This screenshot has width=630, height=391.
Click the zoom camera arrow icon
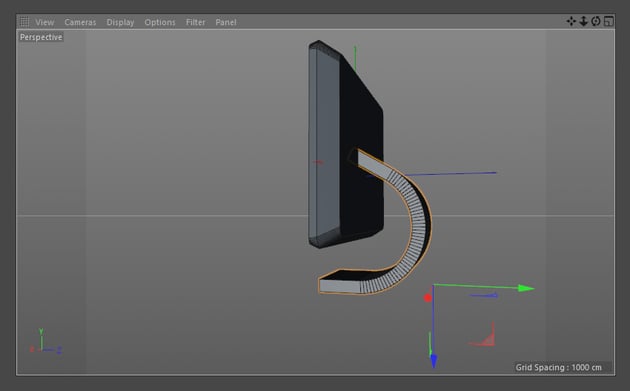coord(583,21)
